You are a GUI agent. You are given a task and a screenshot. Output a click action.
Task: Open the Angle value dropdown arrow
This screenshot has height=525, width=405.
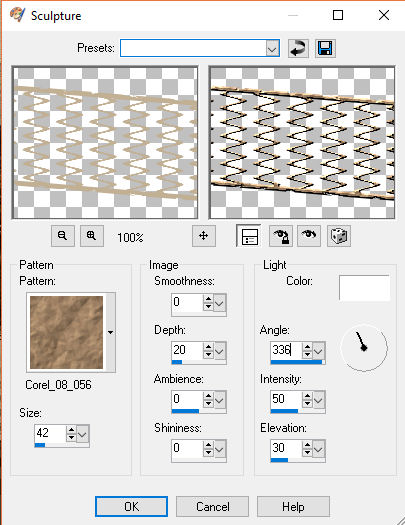(x=319, y=351)
